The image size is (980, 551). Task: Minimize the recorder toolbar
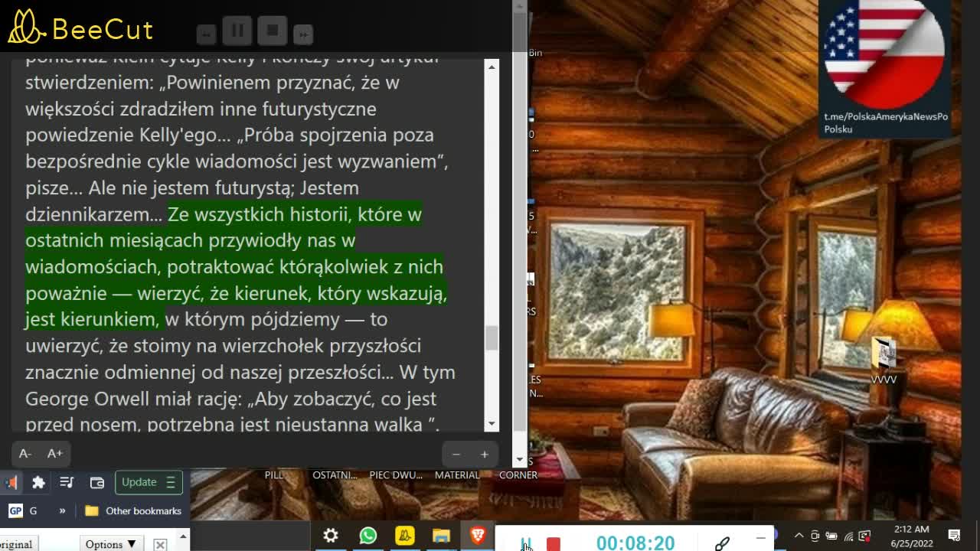pos(760,537)
